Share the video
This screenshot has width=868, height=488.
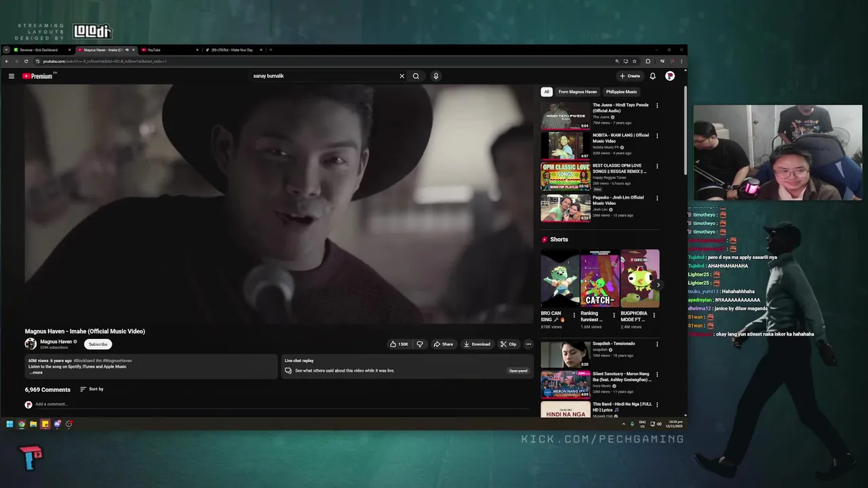pos(443,344)
